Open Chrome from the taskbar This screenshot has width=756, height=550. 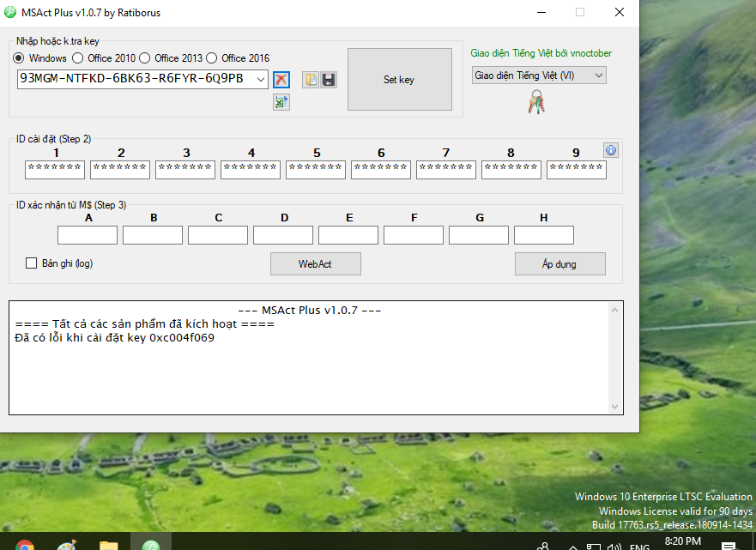pyautogui.click(x=25, y=545)
